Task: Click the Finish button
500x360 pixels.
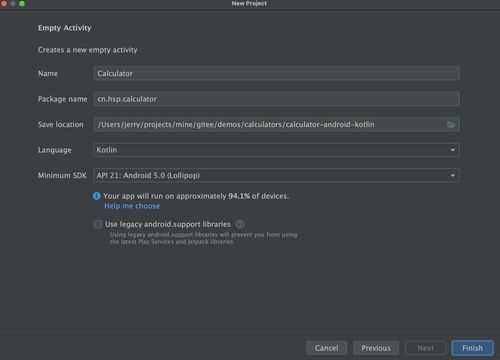Action: click(x=472, y=348)
